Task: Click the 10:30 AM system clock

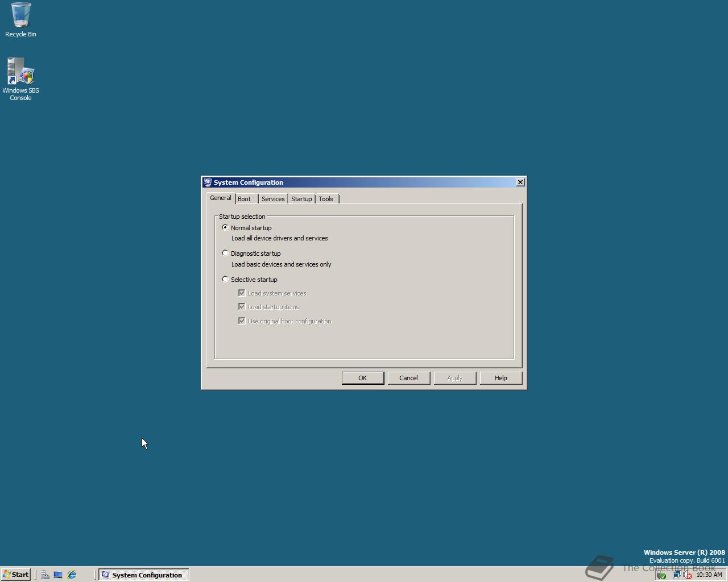Action: (709, 575)
